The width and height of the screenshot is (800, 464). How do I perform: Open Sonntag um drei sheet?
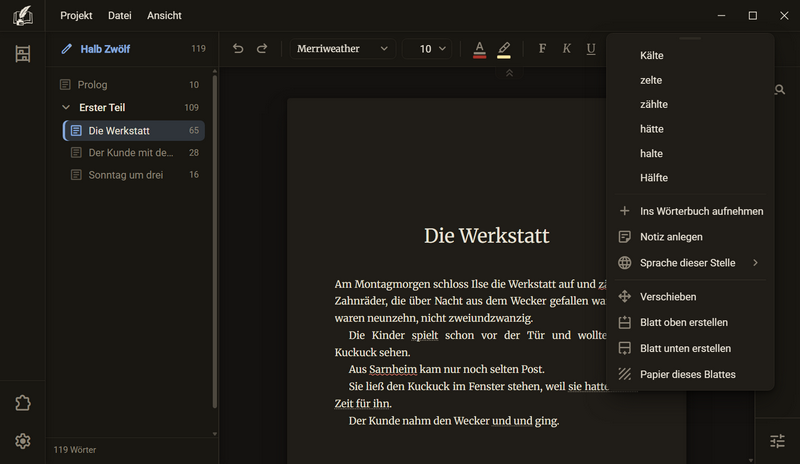pyautogui.click(x=134, y=175)
